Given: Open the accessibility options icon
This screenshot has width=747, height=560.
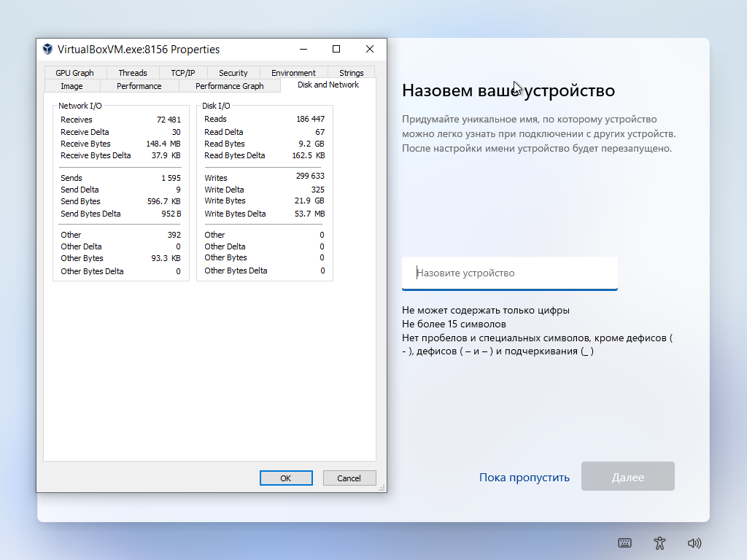Looking at the screenshot, I should [659, 542].
